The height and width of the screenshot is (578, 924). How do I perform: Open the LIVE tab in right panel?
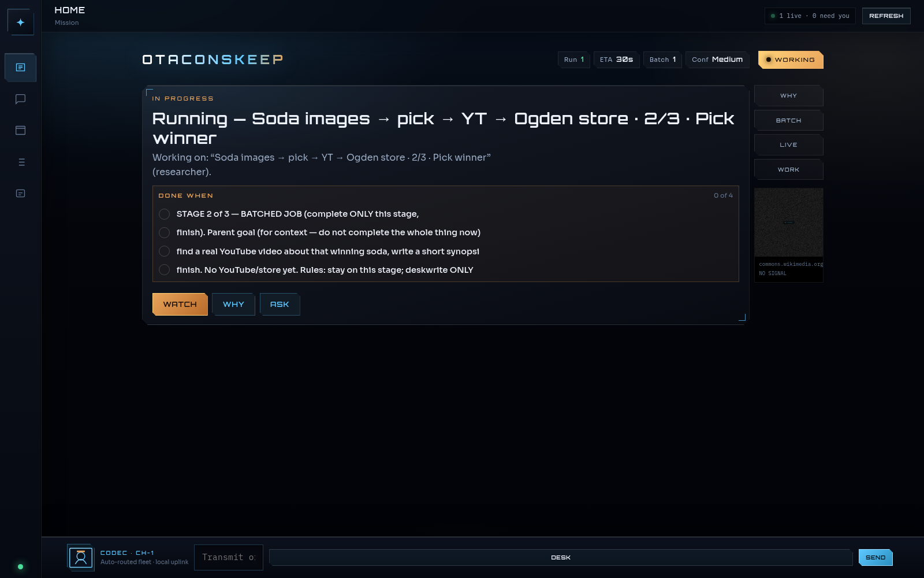click(x=788, y=145)
